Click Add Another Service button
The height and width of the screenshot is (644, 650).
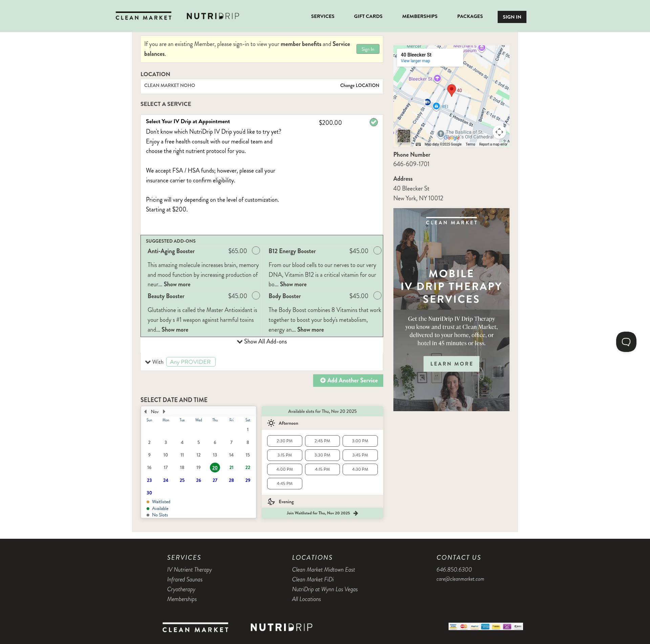[x=348, y=380]
